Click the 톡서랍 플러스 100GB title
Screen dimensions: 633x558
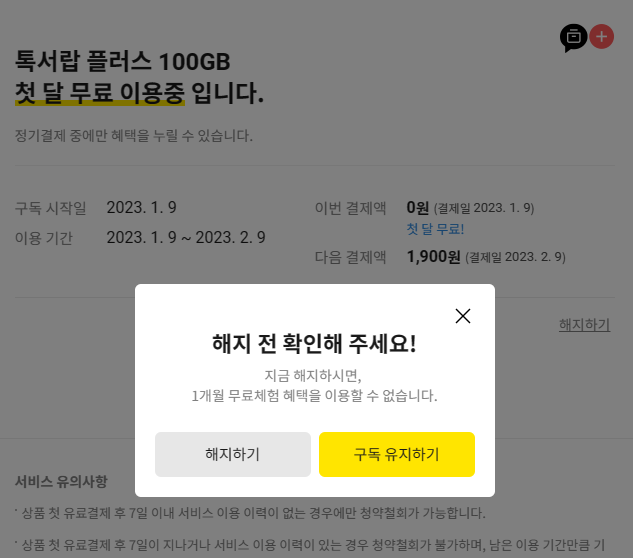click(x=122, y=62)
